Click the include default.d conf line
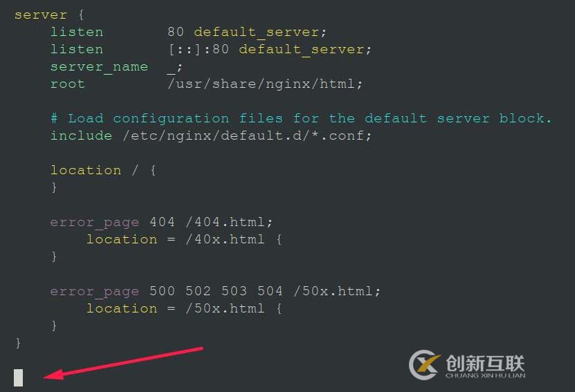Screen dimensions: 575x392 [x=211, y=136]
